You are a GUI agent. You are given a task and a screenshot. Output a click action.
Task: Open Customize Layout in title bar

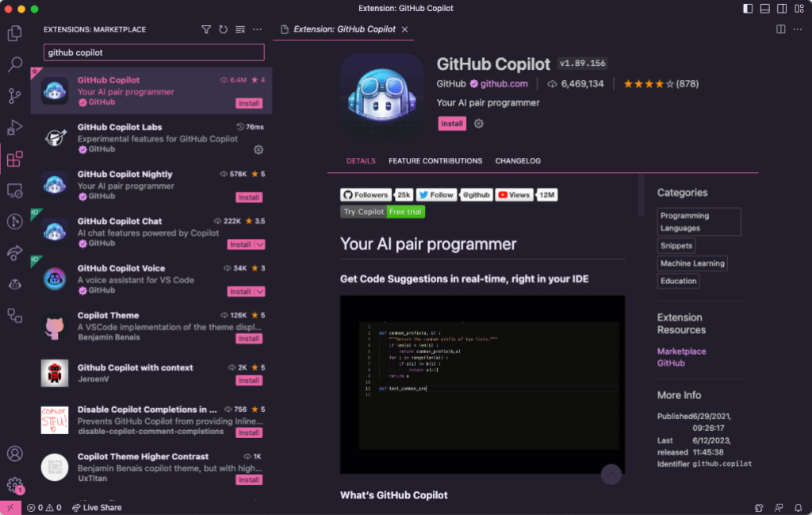click(x=799, y=9)
